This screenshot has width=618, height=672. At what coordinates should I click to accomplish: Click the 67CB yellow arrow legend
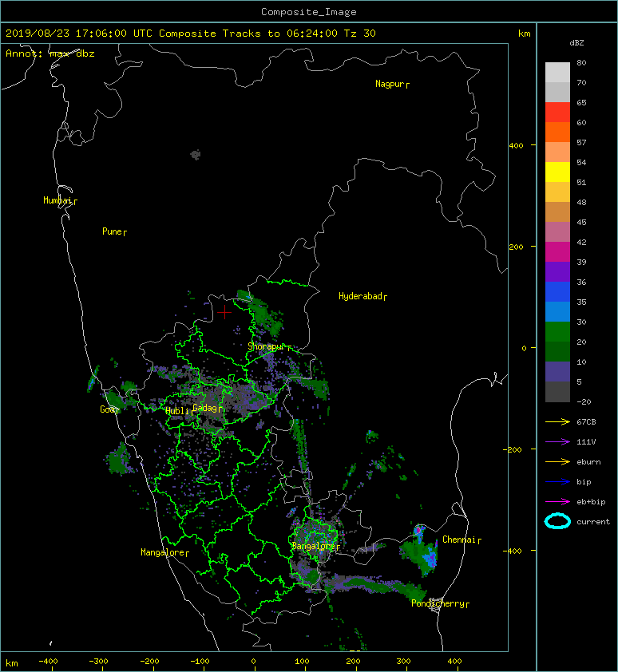[x=557, y=421]
